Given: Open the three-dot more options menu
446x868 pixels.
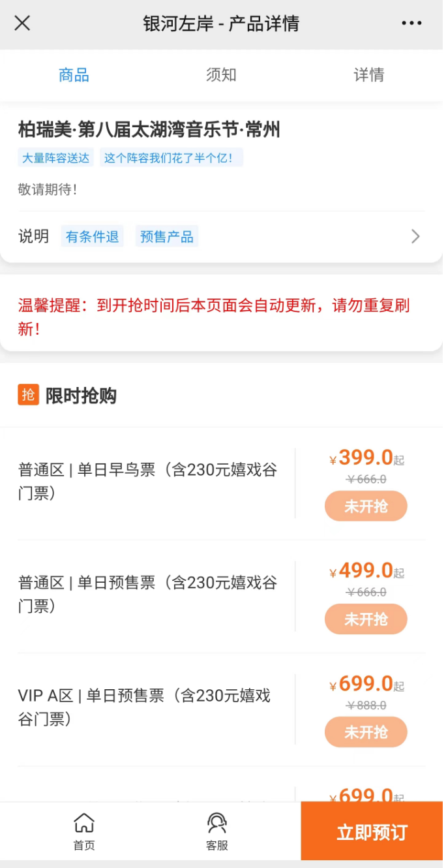Looking at the screenshot, I should pos(411,23).
